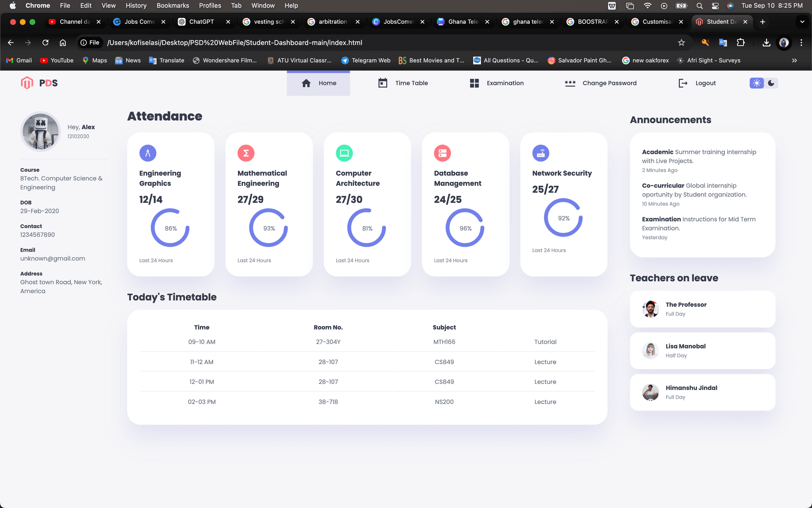Click the PDS logo icon
The image size is (812, 508).
point(27,83)
